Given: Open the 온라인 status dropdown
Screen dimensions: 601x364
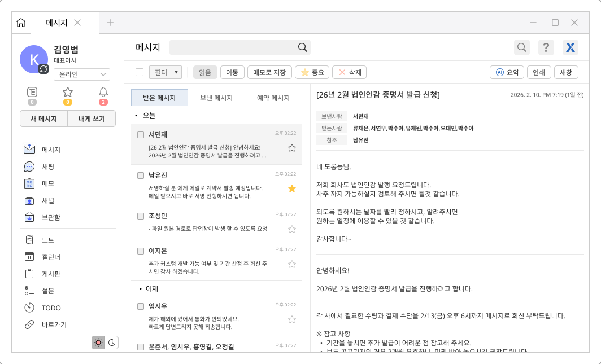Looking at the screenshot, I should click(81, 74).
